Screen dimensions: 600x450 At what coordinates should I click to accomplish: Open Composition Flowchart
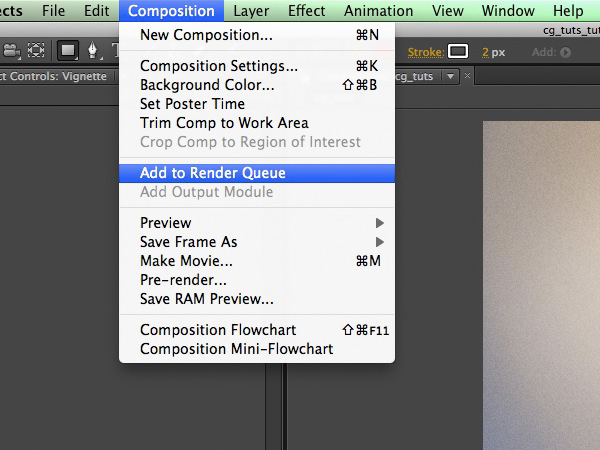click(x=257, y=330)
